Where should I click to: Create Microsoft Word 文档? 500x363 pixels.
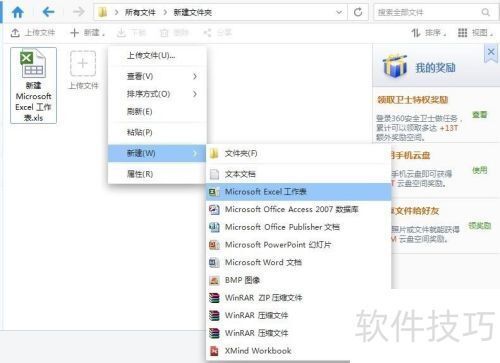(299, 262)
